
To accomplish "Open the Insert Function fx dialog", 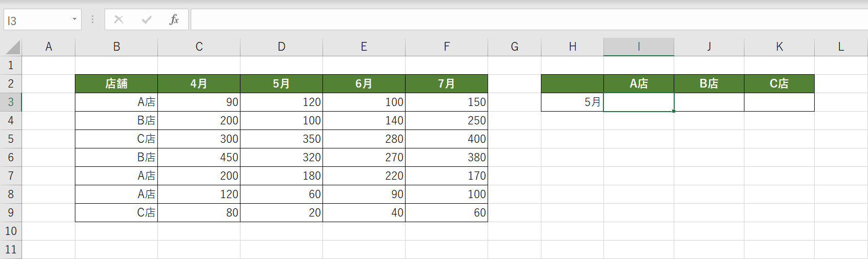I will click(x=174, y=20).
